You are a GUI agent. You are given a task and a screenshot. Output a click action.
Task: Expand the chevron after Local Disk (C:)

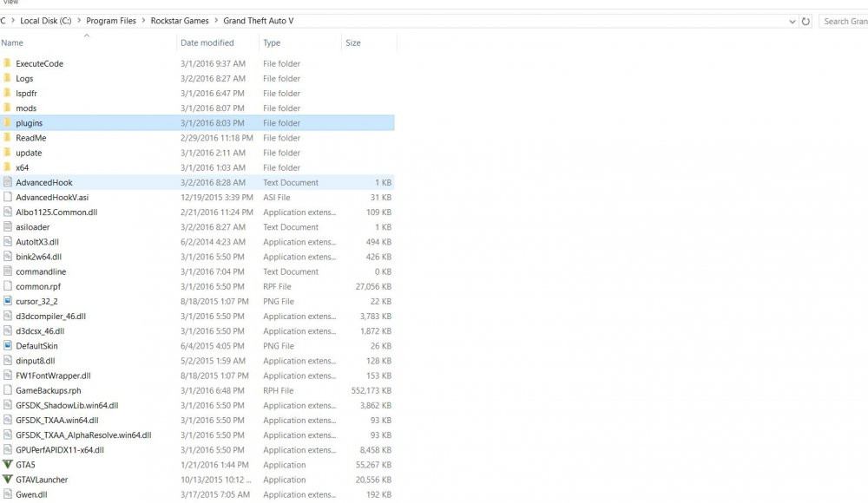pos(79,21)
